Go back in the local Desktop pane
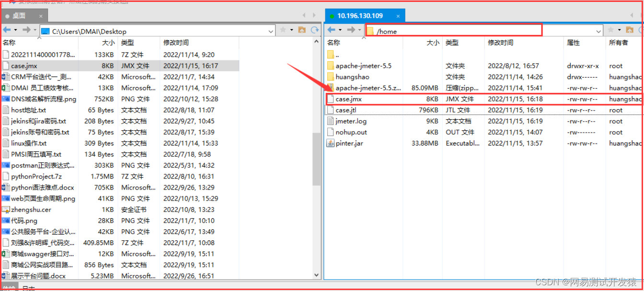The height and width of the screenshot is (291, 644). (x=7, y=30)
